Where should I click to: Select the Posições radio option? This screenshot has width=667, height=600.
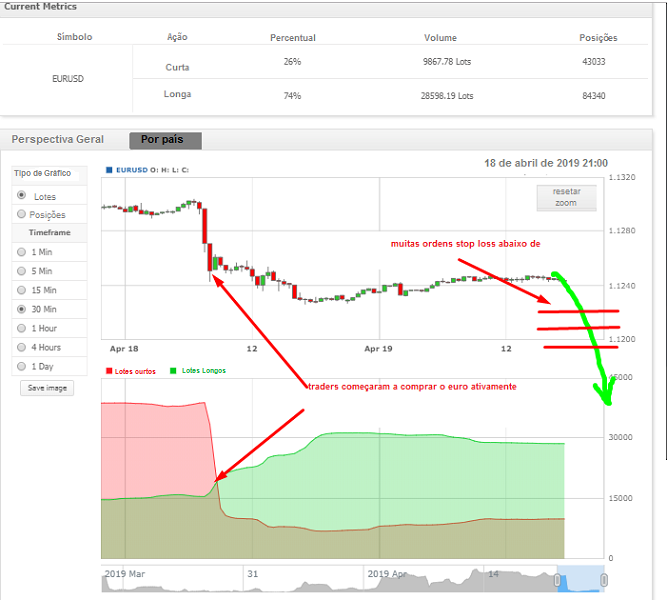point(22,214)
